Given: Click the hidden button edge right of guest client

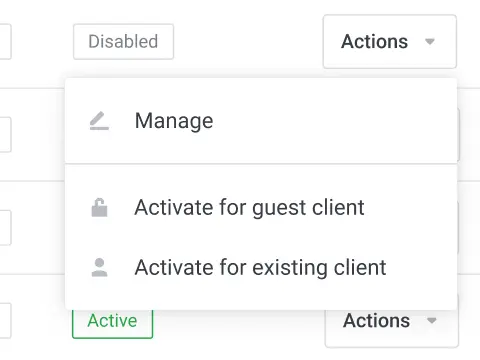Looking at the screenshot, I should click(x=459, y=228).
